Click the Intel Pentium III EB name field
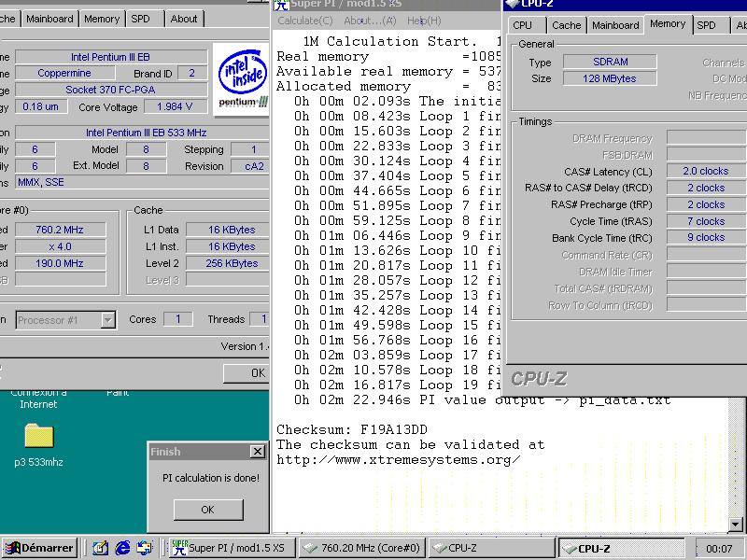747x560 pixels. (x=111, y=57)
